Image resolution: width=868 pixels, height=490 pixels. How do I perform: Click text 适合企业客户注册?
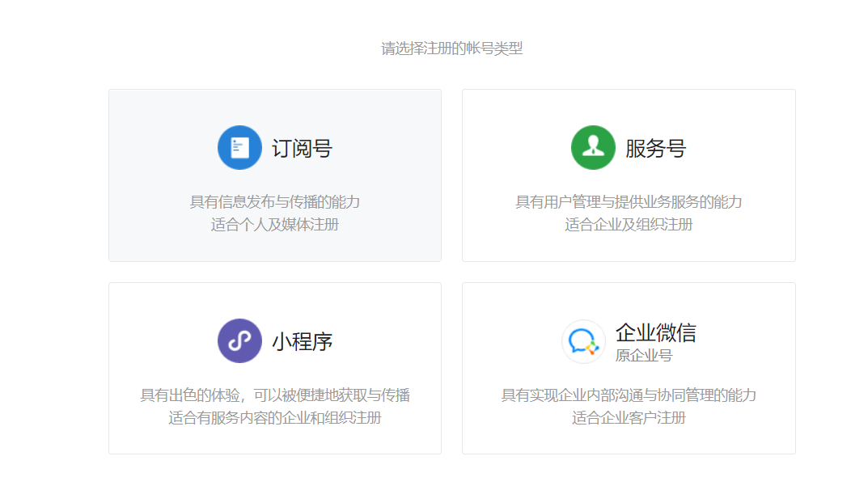629,417
